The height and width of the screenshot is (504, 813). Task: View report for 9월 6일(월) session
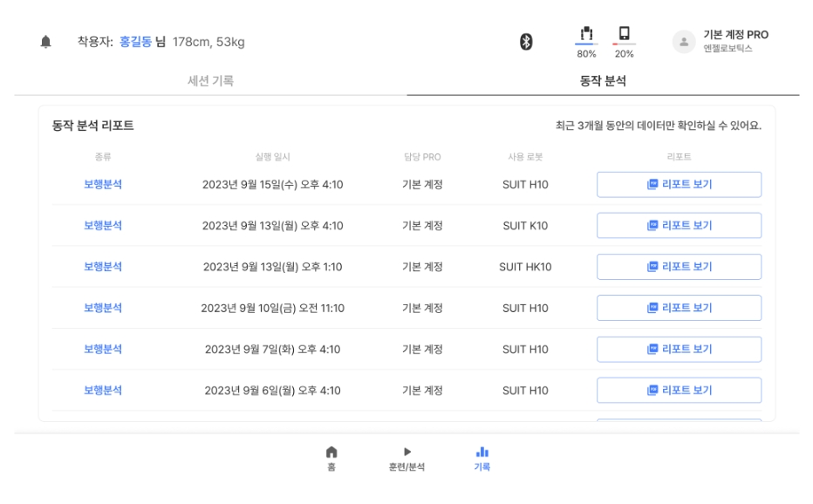(679, 391)
